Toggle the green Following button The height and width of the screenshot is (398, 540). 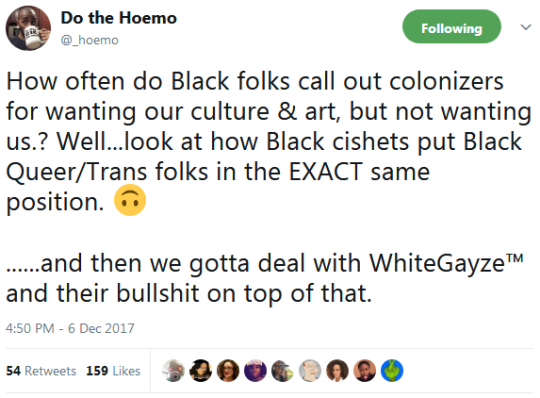click(x=451, y=27)
